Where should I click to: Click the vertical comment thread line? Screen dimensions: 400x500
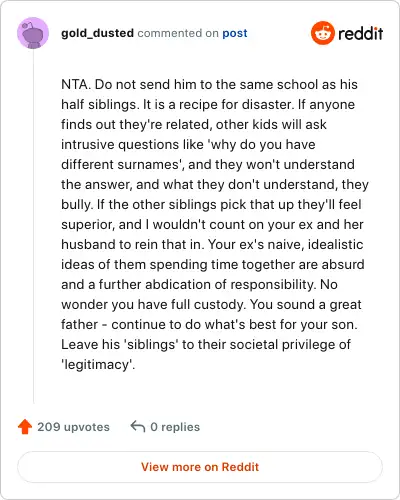pyautogui.click(x=33, y=227)
